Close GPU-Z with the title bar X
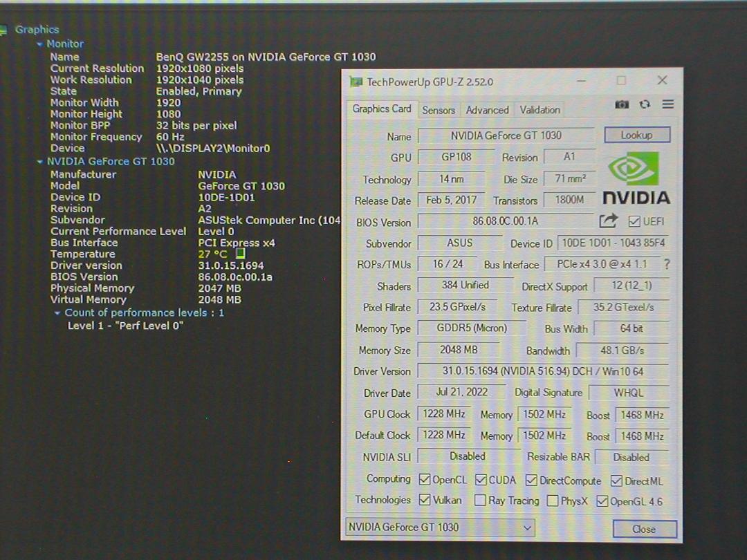This screenshot has height=560, width=747. pos(662,80)
